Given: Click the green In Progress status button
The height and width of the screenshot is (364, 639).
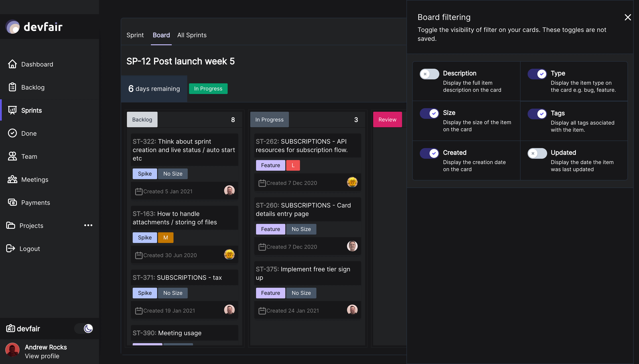Looking at the screenshot, I should [x=208, y=88].
